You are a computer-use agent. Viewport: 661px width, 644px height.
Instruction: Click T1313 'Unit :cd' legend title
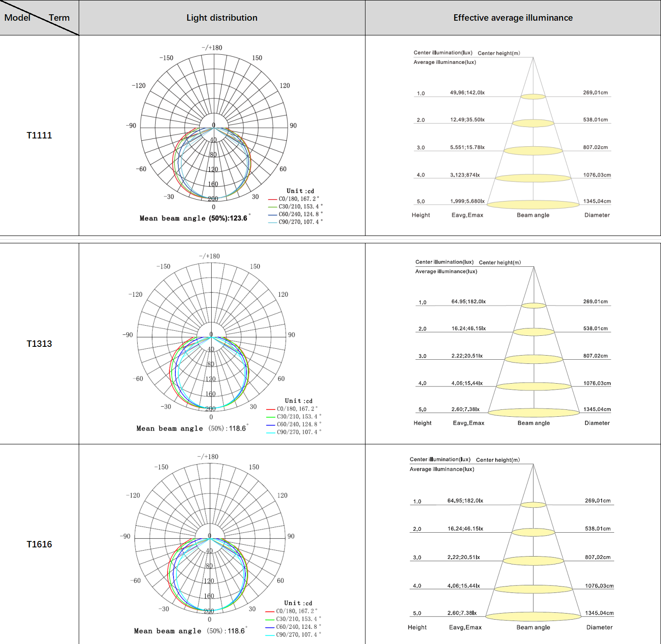click(298, 401)
